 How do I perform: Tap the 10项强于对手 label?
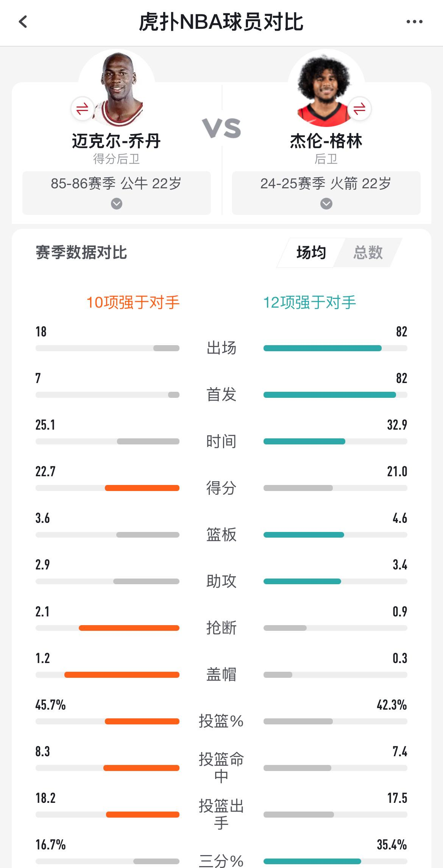[133, 302]
